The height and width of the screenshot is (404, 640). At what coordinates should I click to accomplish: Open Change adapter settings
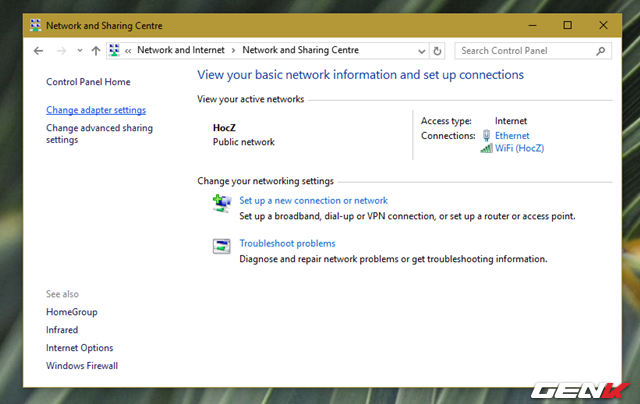96,110
